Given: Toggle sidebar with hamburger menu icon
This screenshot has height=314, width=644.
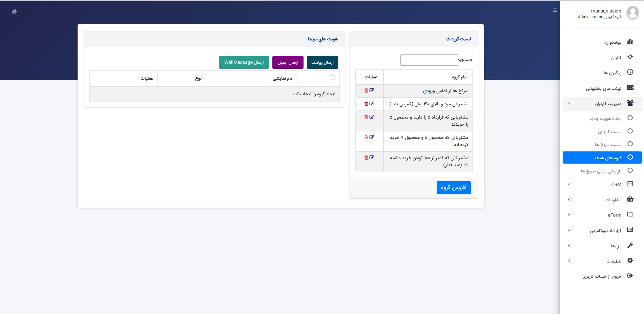Looking at the screenshot, I should coord(555,10).
